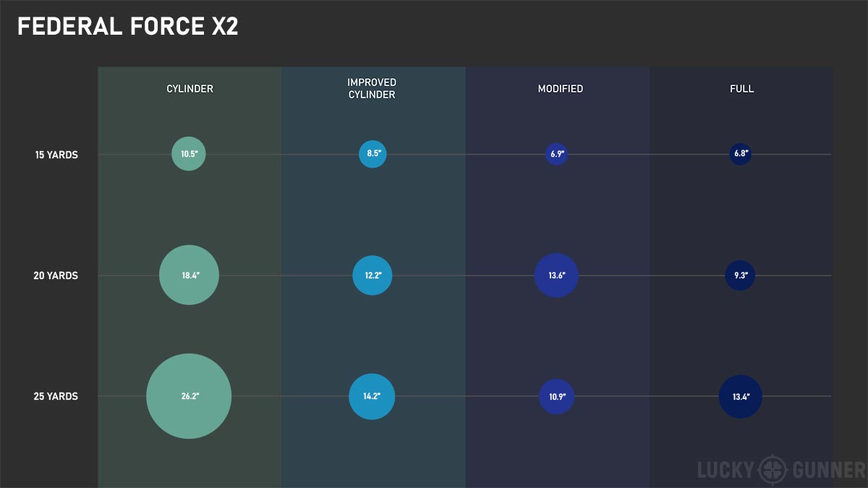Viewport: 868px width, 488px height.
Task: Select the 9.3" full choke bubble
Action: (x=740, y=275)
